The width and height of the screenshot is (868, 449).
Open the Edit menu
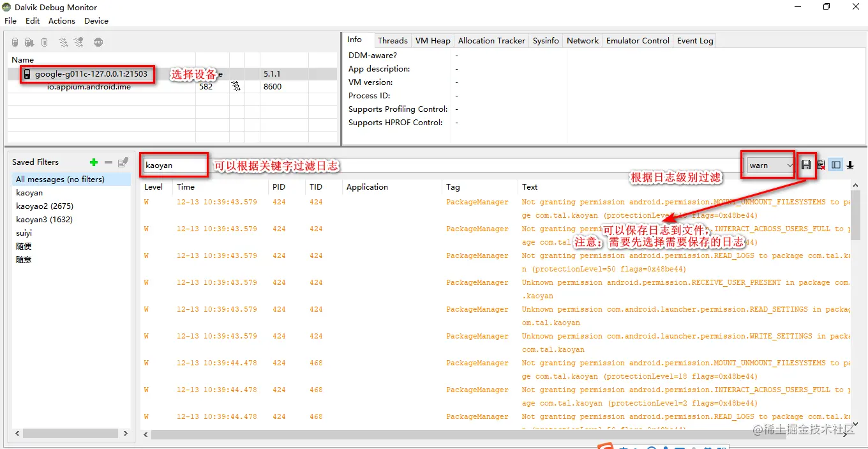(x=33, y=20)
